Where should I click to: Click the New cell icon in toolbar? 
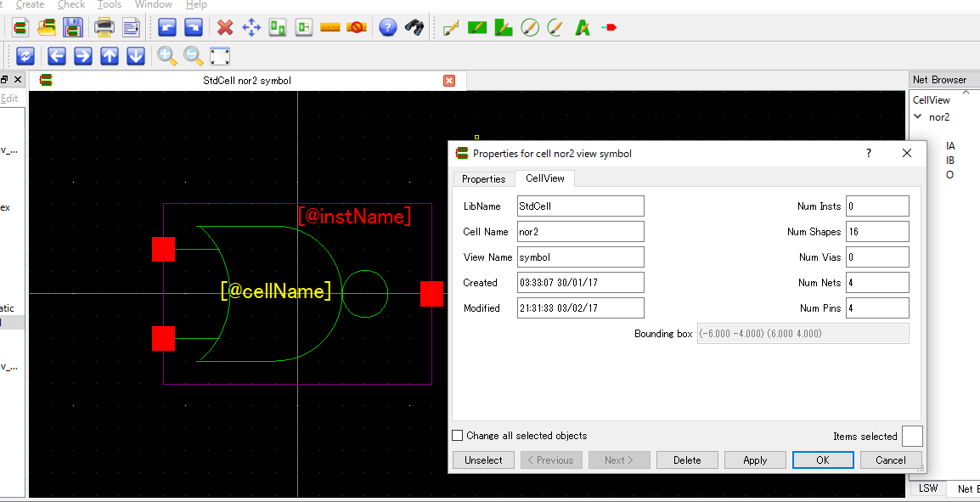click(x=20, y=27)
